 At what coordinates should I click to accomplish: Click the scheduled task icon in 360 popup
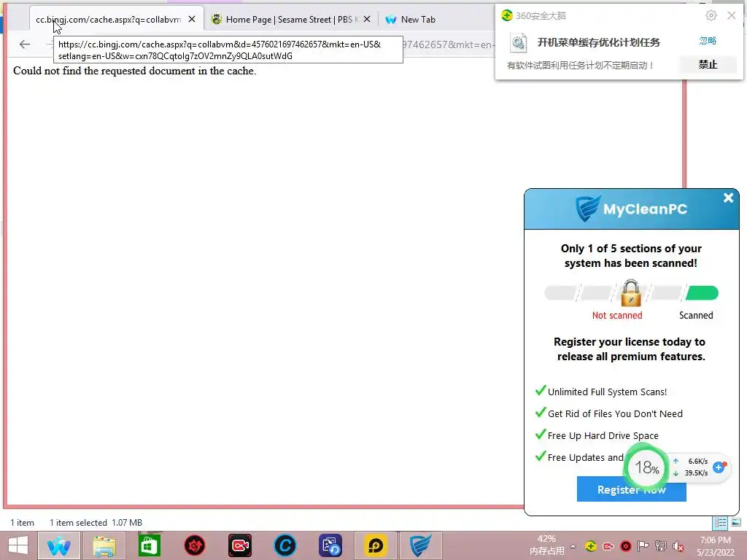coord(519,43)
